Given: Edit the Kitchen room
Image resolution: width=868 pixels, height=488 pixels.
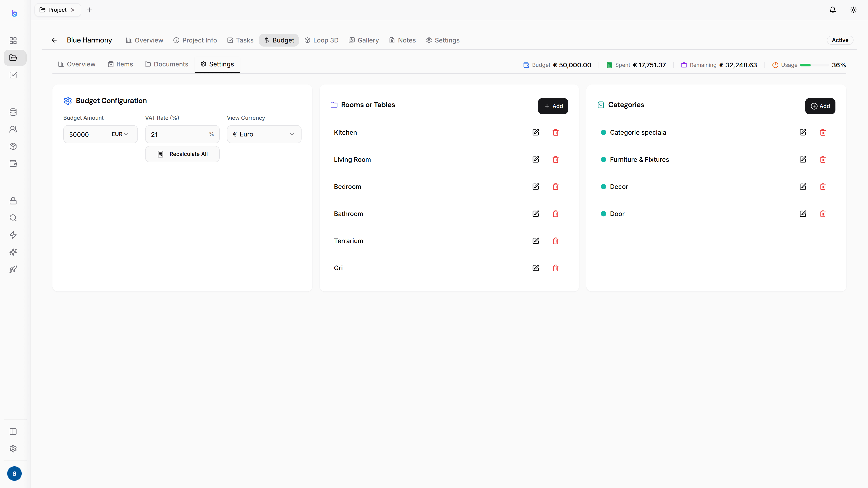Looking at the screenshot, I should 536,132.
